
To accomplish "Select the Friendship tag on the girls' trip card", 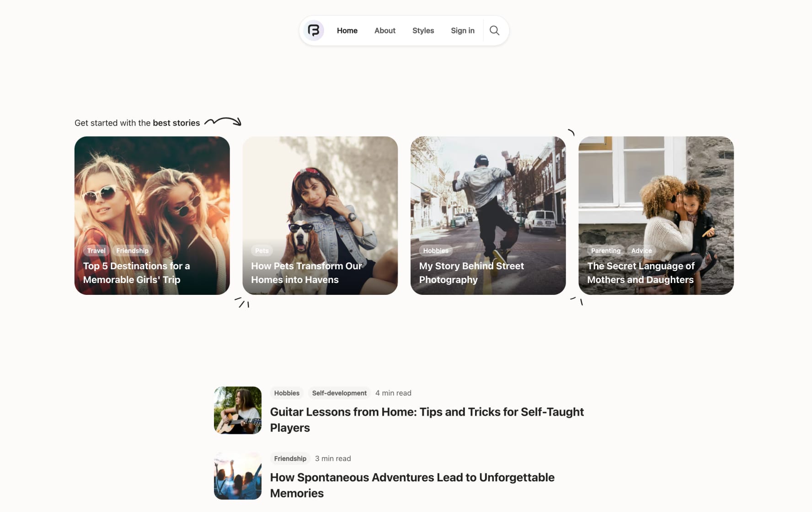I will point(132,251).
